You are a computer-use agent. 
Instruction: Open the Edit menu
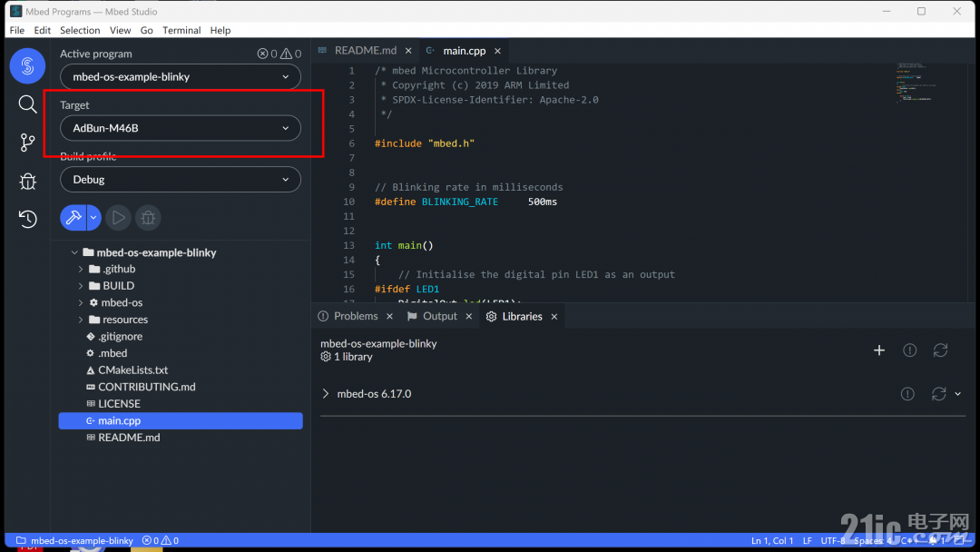pos(43,30)
